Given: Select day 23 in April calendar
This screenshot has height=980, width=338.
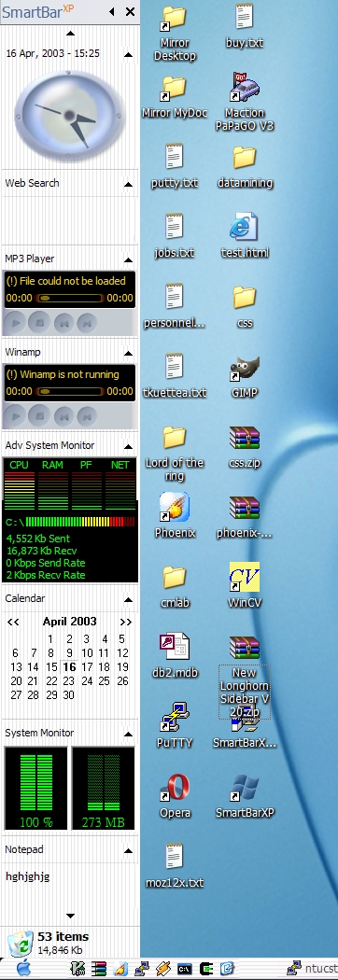Looking at the screenshot, I should 69,681.
